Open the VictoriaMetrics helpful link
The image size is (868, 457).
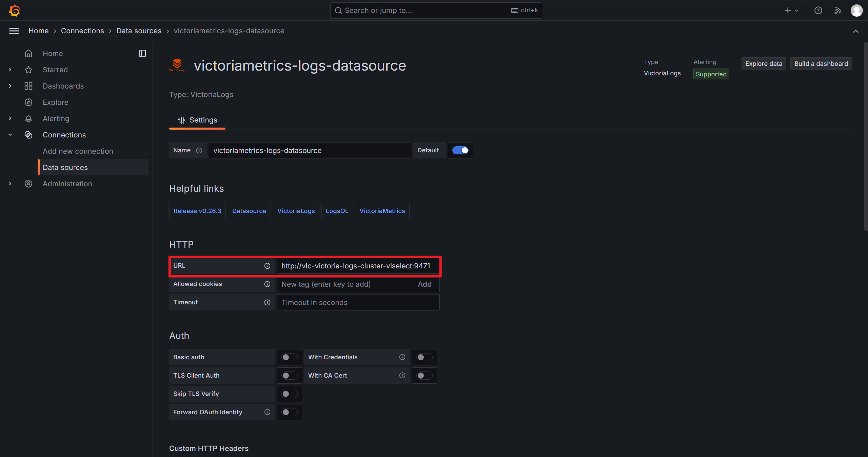382,211
